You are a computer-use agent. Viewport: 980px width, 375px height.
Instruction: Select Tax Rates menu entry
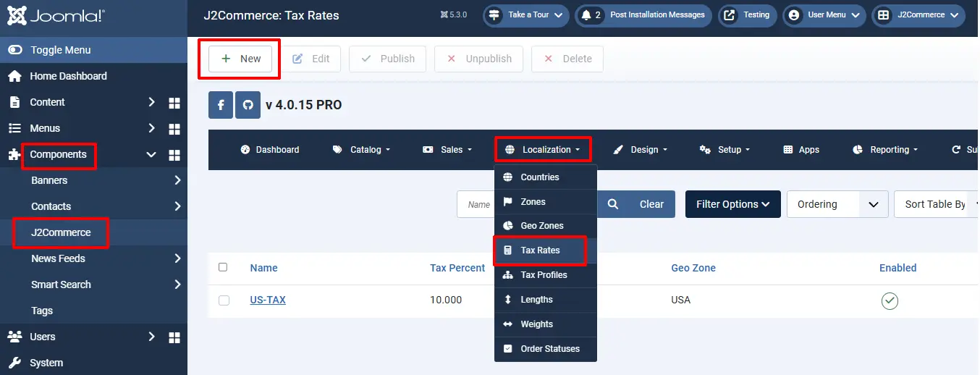[x=546, y=250]
